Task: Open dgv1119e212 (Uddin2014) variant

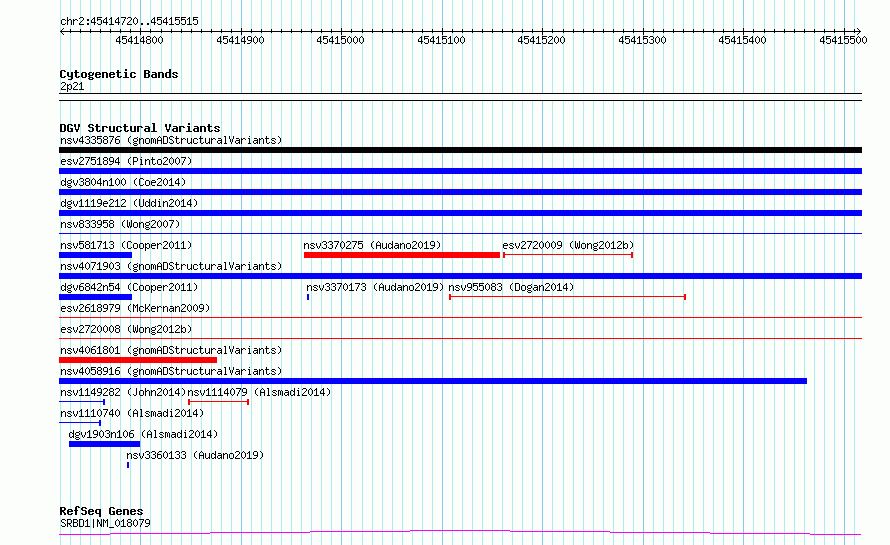Action: coord(129,203)
